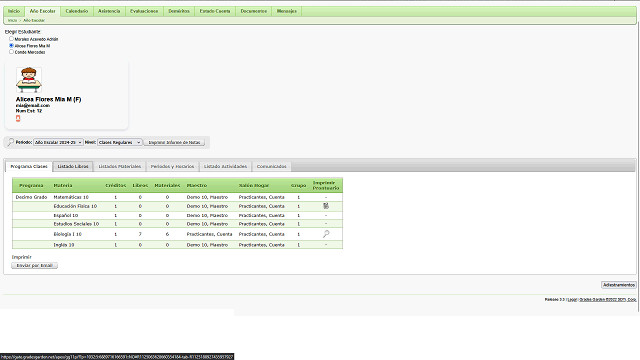Switch to the Programa Clases tab

pos(29,167)
